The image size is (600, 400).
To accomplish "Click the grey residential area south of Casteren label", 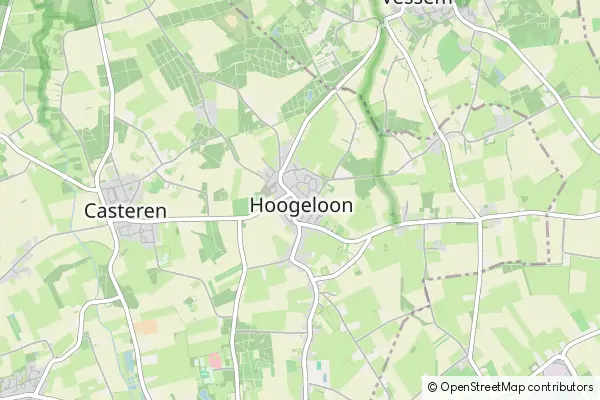I will 138,232.
